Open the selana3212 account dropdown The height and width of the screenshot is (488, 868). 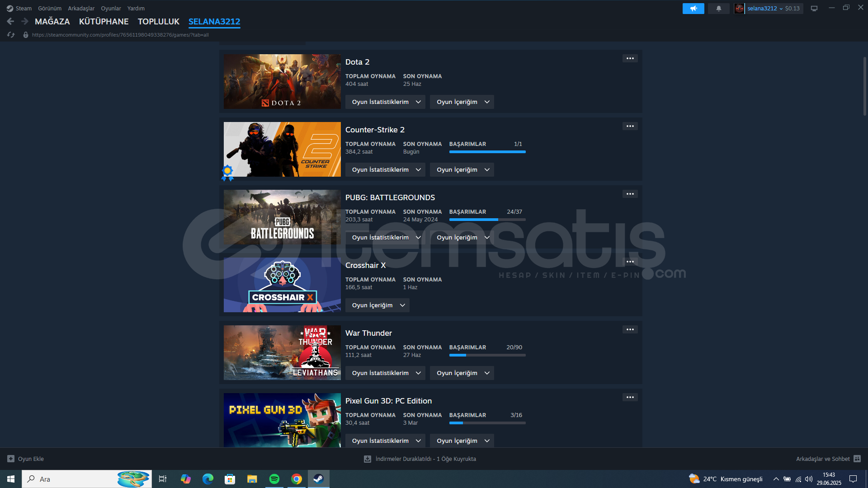tap(765, 9)
